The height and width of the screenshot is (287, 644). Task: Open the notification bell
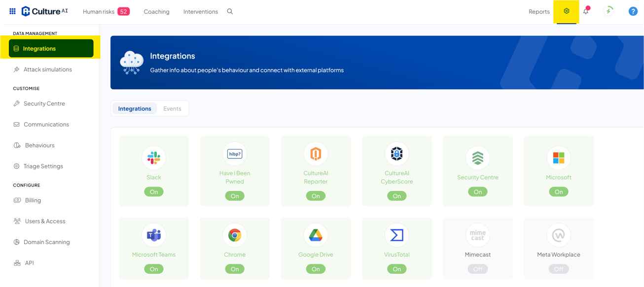pyautogui.click(x=585, y=11)
